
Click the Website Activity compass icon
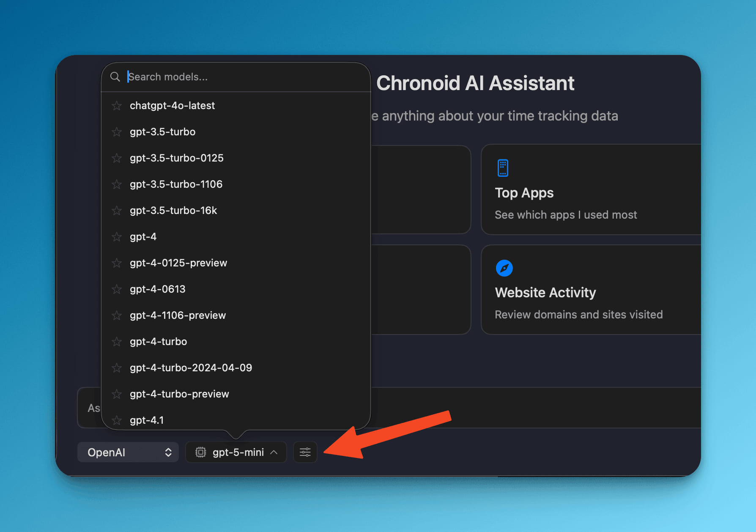(504, 268)
